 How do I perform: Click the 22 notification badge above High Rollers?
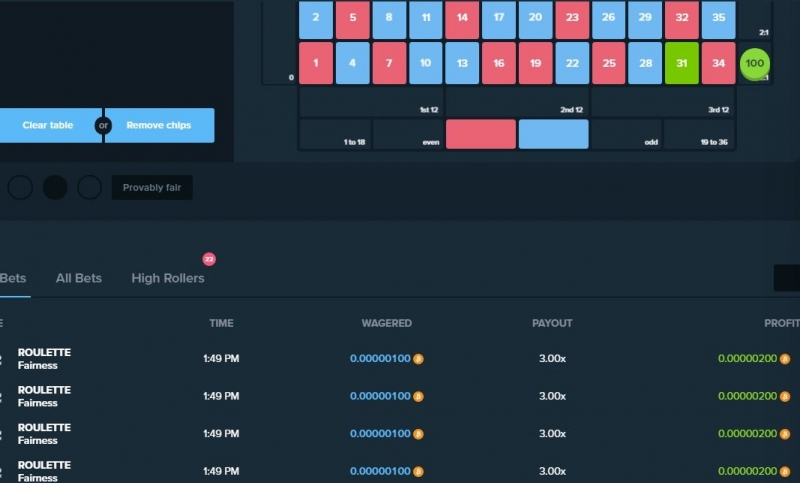pos(209,259)
